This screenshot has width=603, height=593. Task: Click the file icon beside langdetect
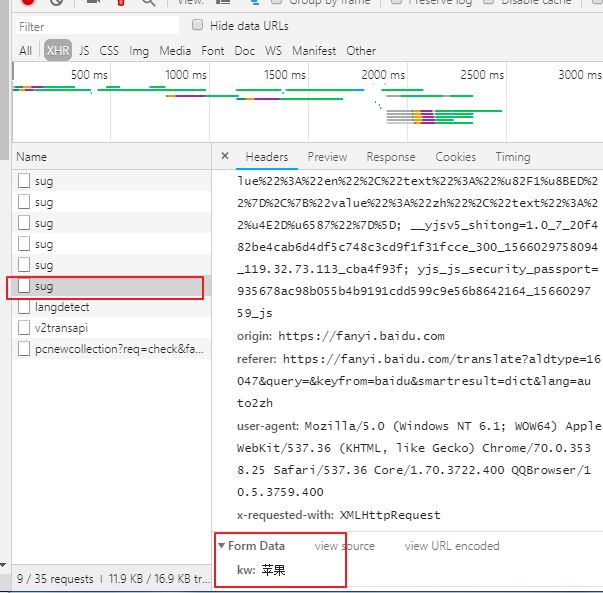(x=24, y=307)
